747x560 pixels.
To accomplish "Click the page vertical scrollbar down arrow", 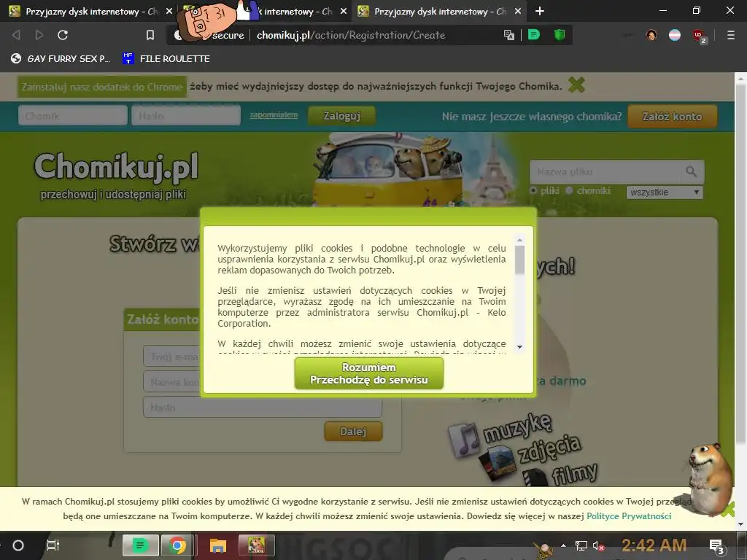I will click(741, 524).
